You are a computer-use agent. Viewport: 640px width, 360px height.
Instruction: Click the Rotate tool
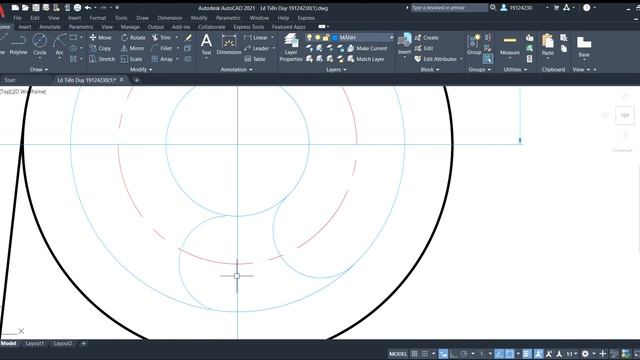click(x=133, y=38)
